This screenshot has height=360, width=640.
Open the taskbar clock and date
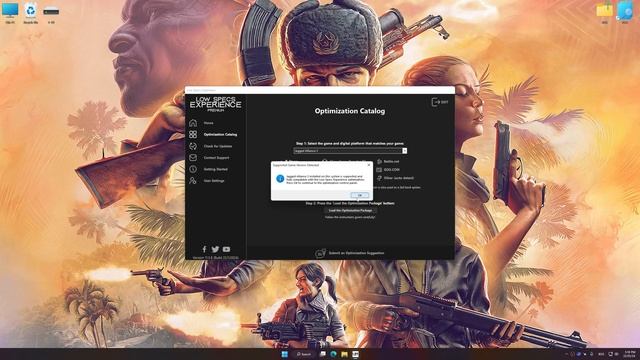click(630, 354)
